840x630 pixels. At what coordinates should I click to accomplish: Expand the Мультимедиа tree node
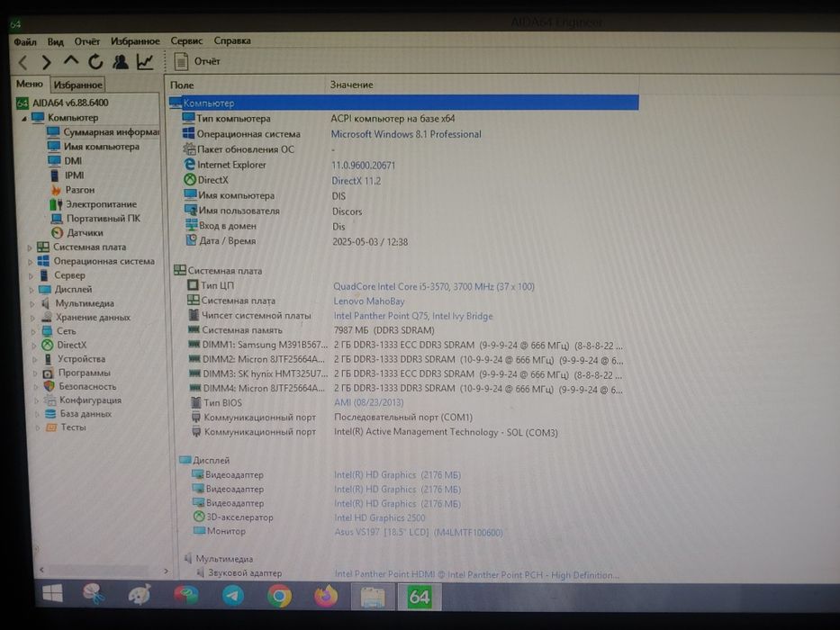(32, 304)
